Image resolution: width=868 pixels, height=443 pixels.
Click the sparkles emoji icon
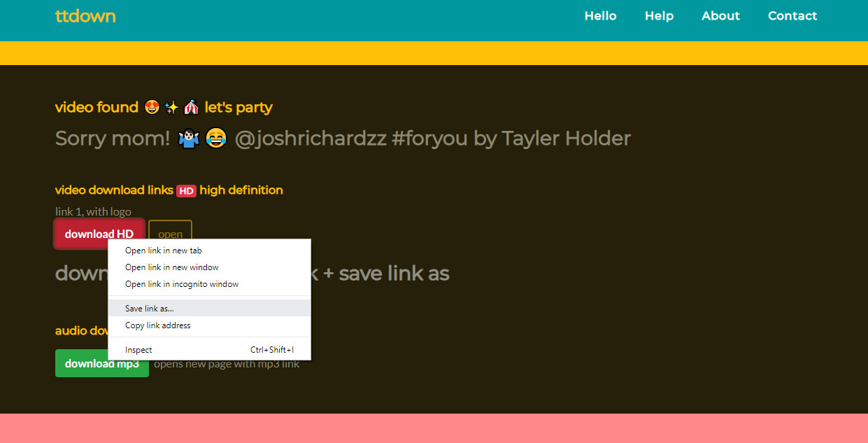pos(171,108)
